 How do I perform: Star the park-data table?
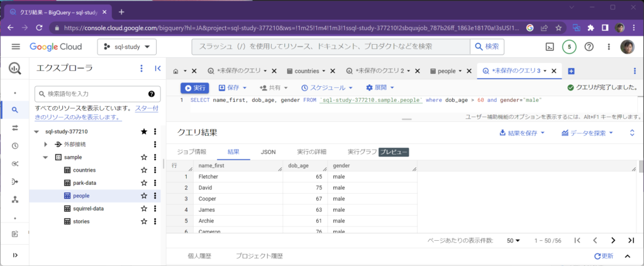click(x=144, y=182)
